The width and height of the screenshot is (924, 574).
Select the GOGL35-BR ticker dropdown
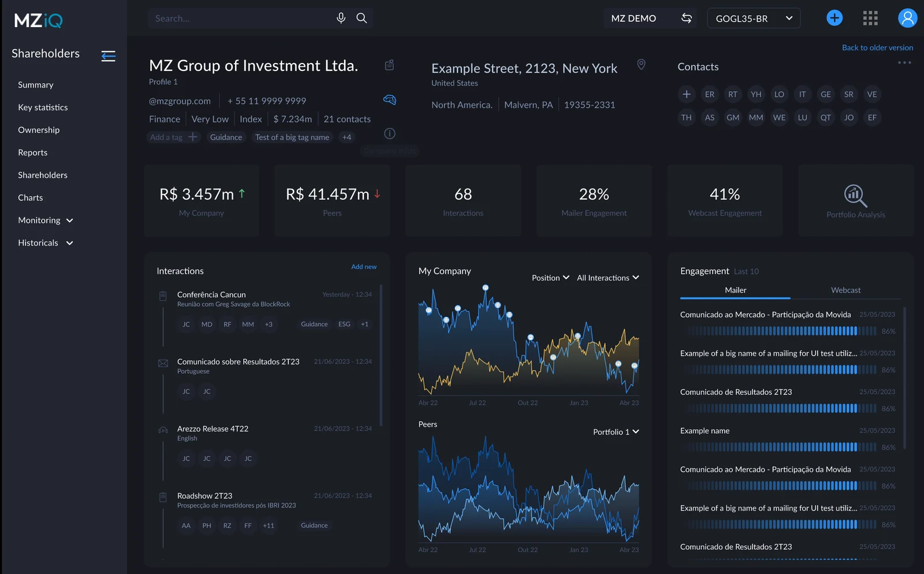coord(754,18)
